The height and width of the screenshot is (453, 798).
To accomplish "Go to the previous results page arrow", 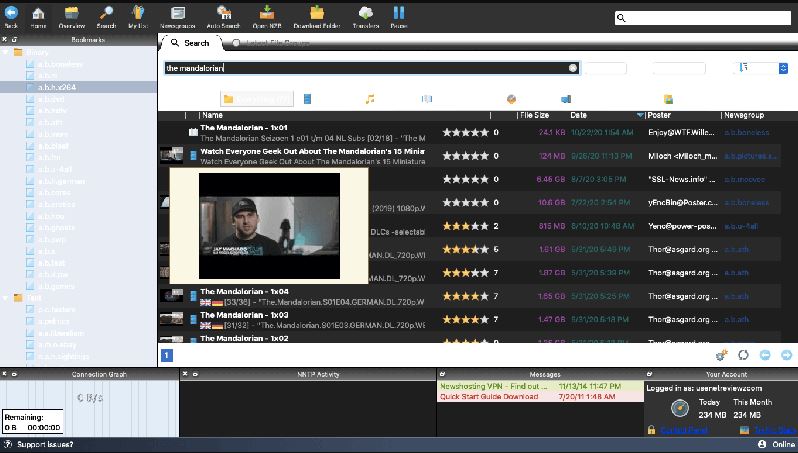I will 765,355.
